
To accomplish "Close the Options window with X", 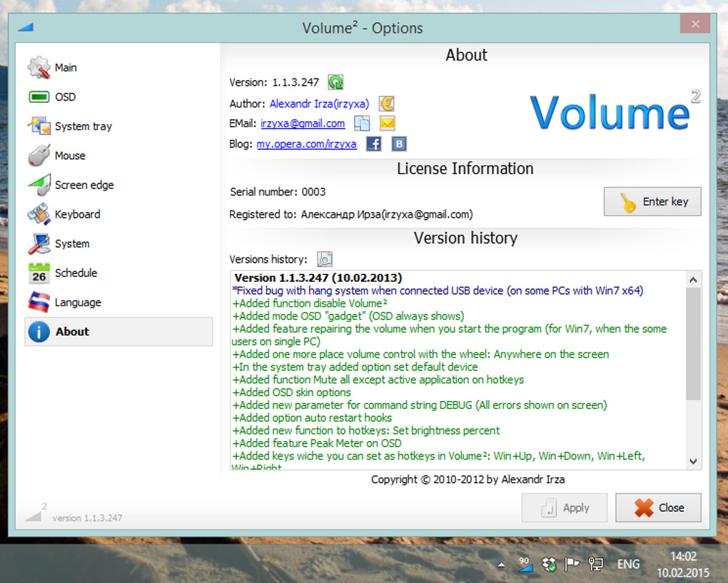I will pos(695,24).
